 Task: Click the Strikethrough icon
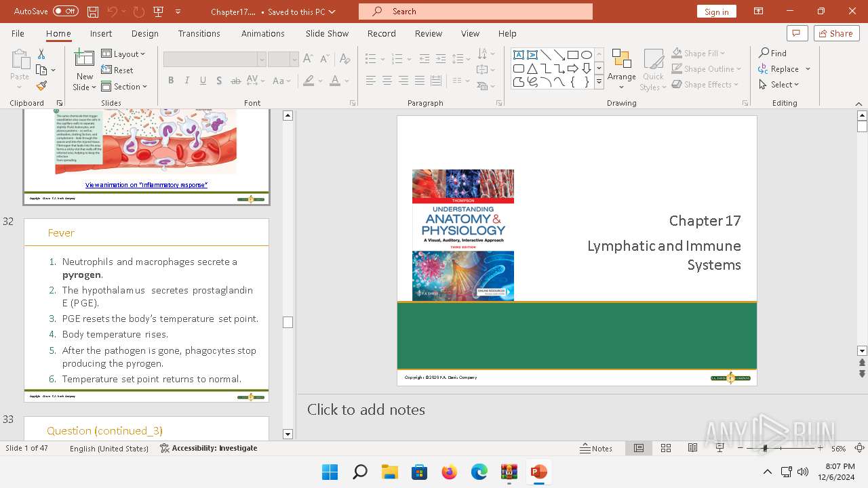click(x=235, y=81)
